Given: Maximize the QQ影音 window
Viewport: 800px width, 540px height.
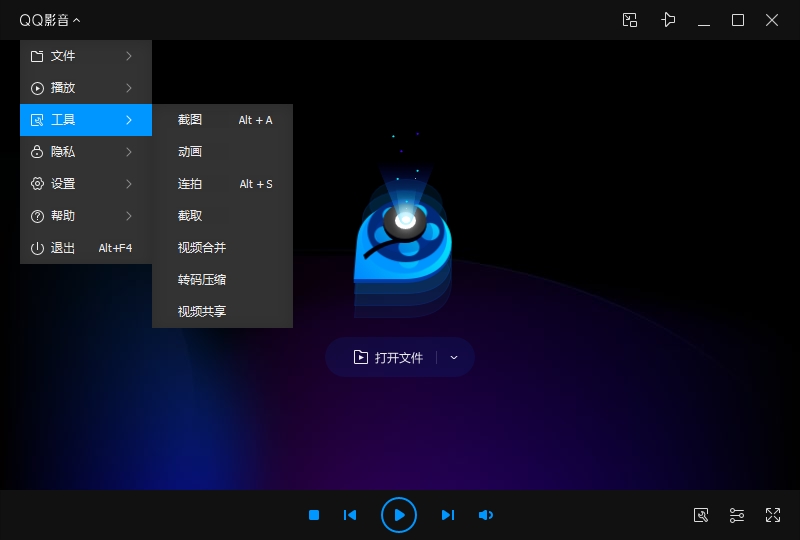Looking at the screenshot, I should pos(738,20).
